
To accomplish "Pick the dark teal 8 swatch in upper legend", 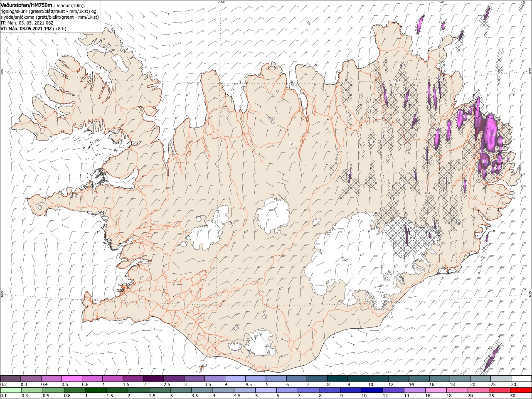I will (x=337, y=379).
